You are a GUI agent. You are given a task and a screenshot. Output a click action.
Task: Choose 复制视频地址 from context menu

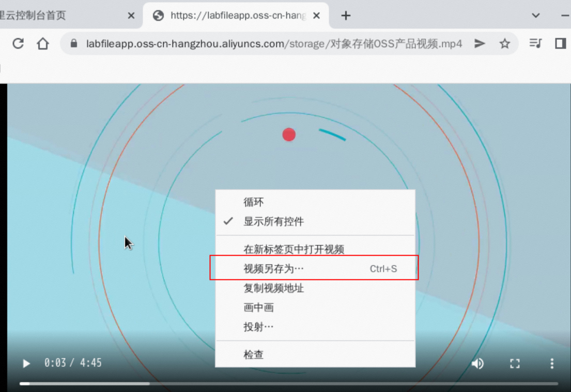tap(315, 288)
